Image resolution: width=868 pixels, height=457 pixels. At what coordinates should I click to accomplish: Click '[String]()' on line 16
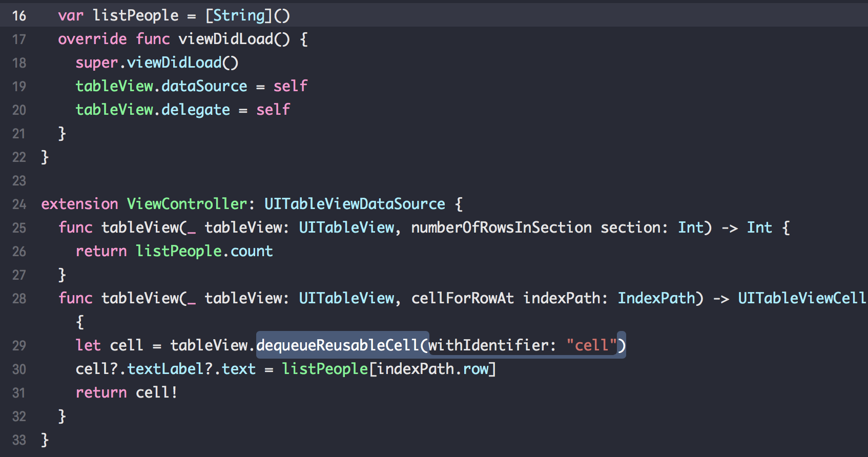247,15
